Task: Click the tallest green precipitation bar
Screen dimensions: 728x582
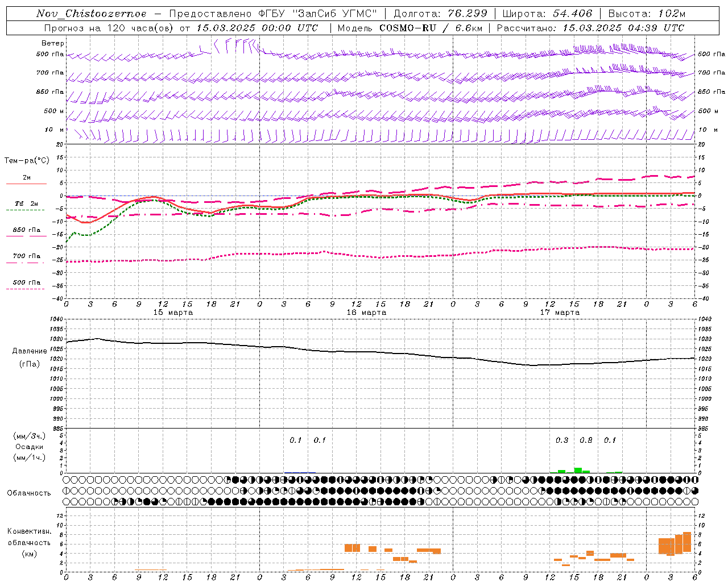Action: click(578, 470)
